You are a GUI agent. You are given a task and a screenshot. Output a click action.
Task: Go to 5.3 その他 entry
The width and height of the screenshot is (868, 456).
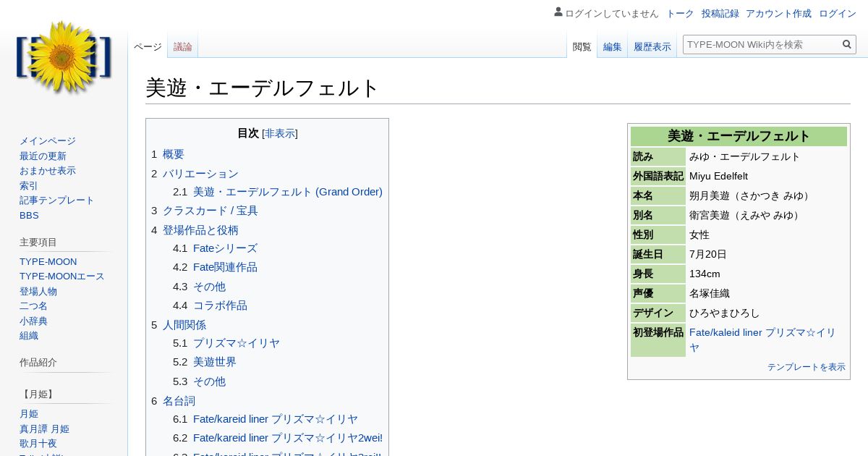[x=199, y=381]
